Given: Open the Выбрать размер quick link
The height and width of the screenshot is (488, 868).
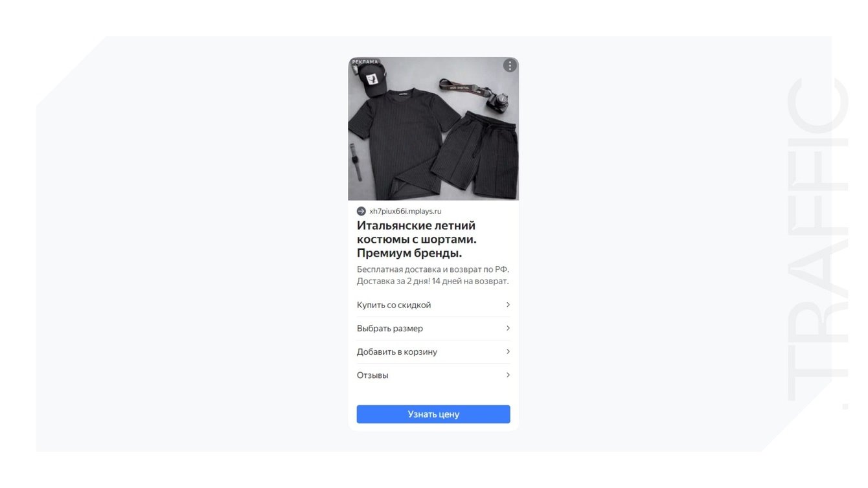Looking at the screenshot, I should (433, 328).
